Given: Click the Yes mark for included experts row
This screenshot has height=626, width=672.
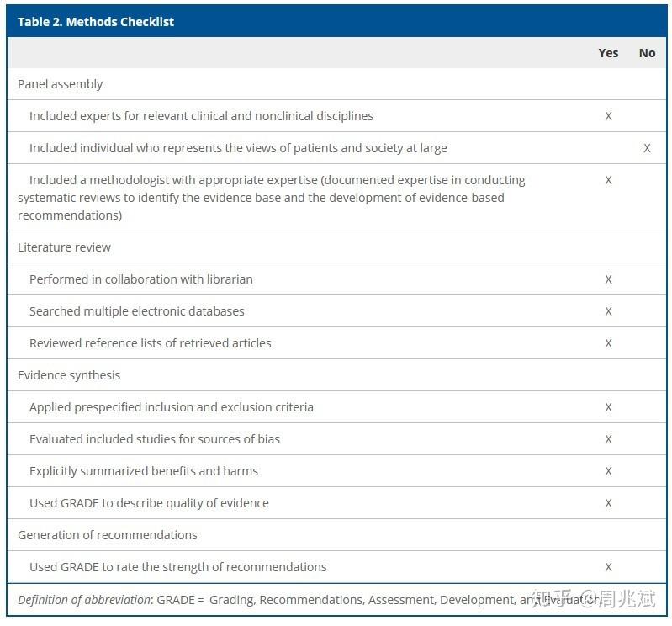Looking at the screenshot, I should (609, 116).
